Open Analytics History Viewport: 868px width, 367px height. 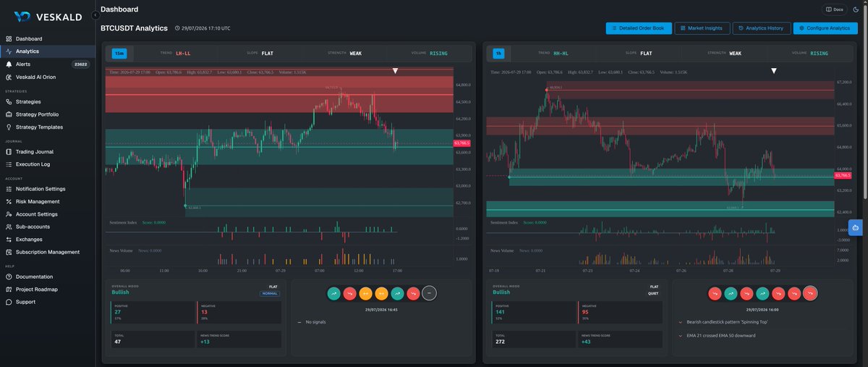(761, 28)
